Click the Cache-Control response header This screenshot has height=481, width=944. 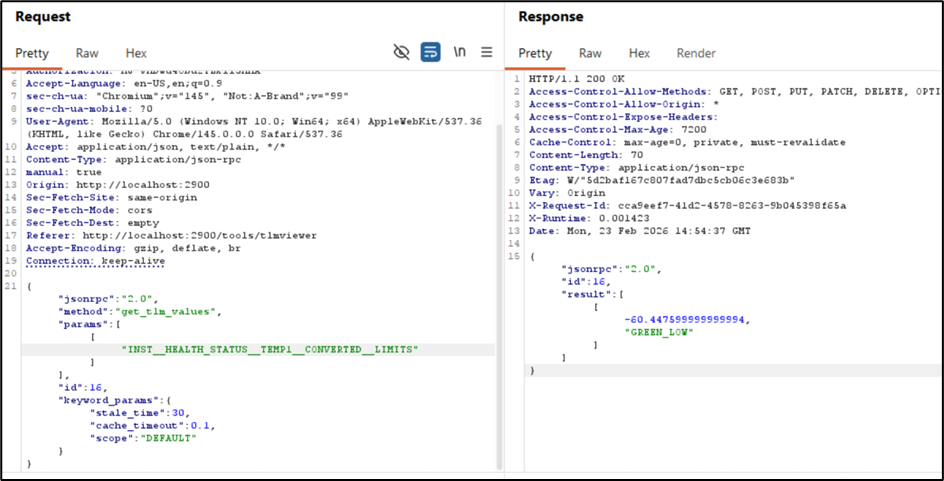(688, 142)
